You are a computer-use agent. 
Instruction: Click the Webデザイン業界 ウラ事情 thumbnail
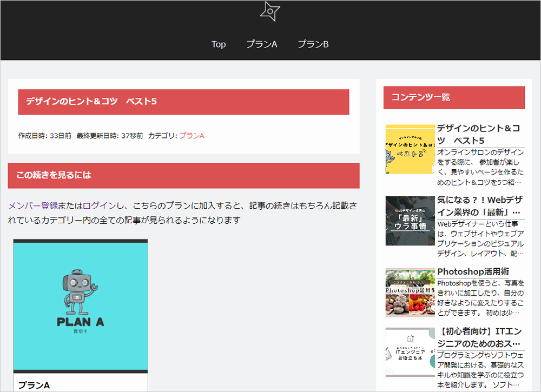(410, 221)
